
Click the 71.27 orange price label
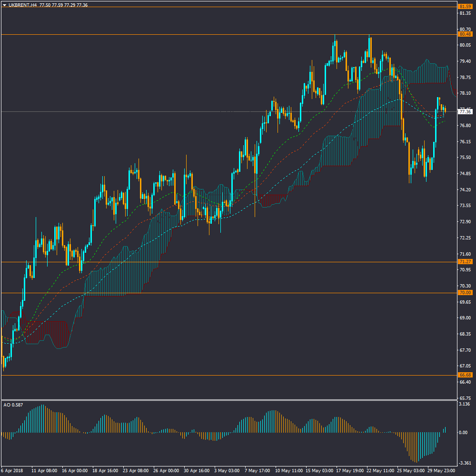pyautogui.click(x=465, y=262)
